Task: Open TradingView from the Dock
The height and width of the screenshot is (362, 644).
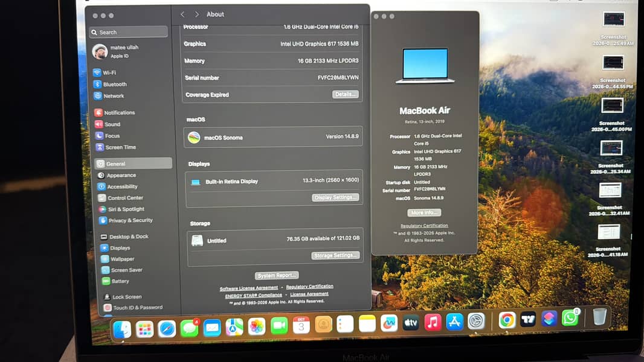Action: (x=528, y=319)
